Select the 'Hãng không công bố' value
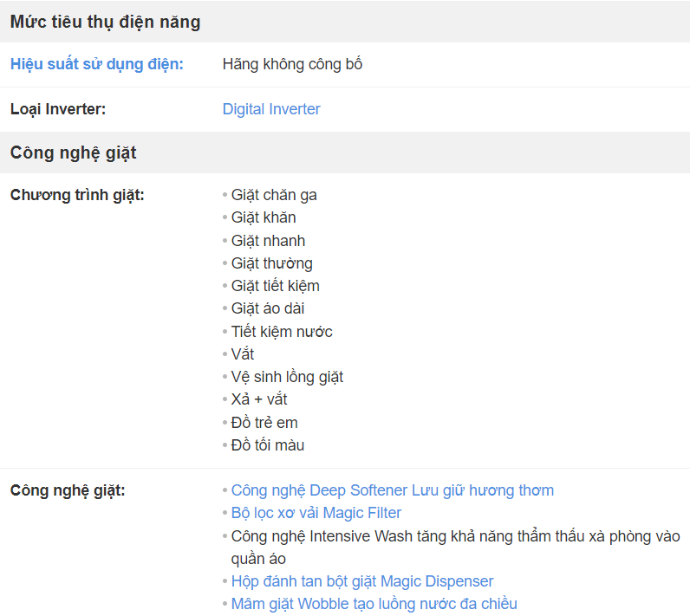 [x=292, y=64]
